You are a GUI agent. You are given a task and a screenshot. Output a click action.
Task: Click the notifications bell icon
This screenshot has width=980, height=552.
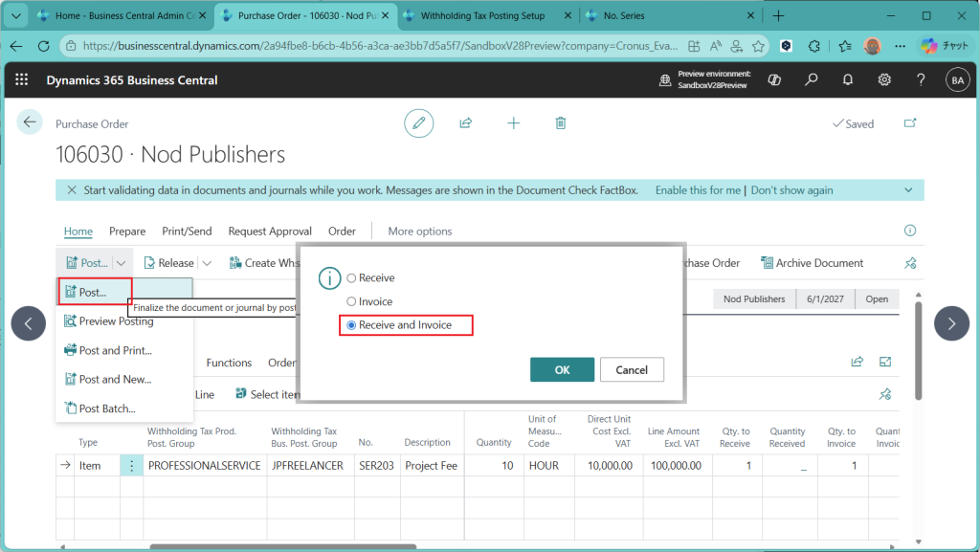click(848, 80)
